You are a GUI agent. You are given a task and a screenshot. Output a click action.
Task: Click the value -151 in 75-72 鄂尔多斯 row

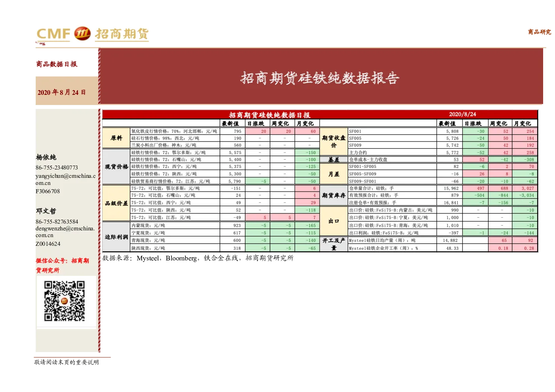pyautogui.click(x=236, y=188)
